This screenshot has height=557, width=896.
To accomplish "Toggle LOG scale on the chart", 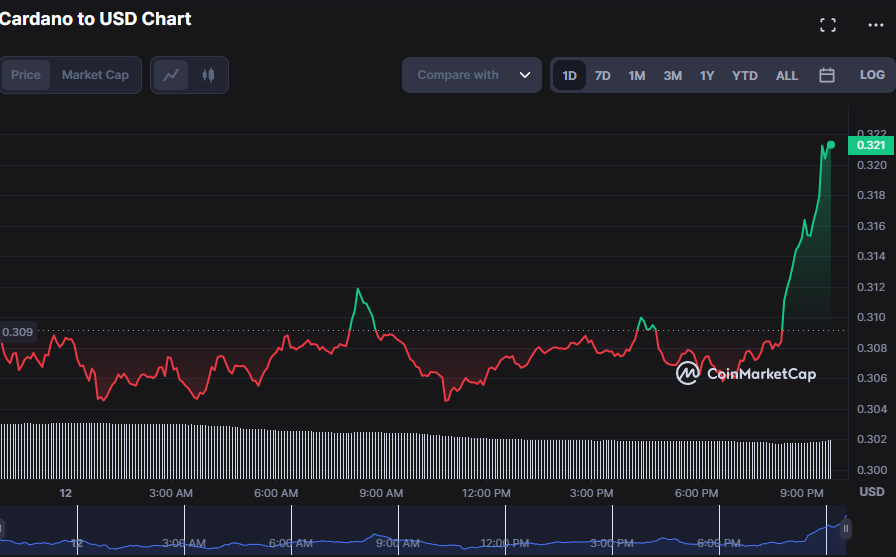I will [x=872, y=75].
